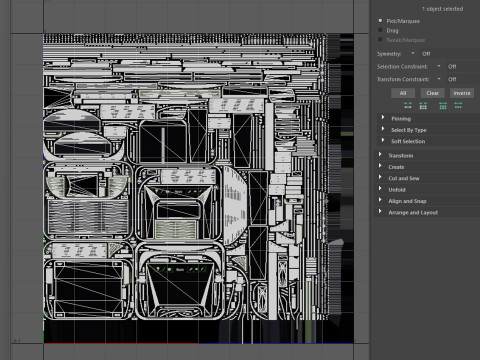Click the Inverse selection button
The image size is (480, 360).
pos(462,93)
